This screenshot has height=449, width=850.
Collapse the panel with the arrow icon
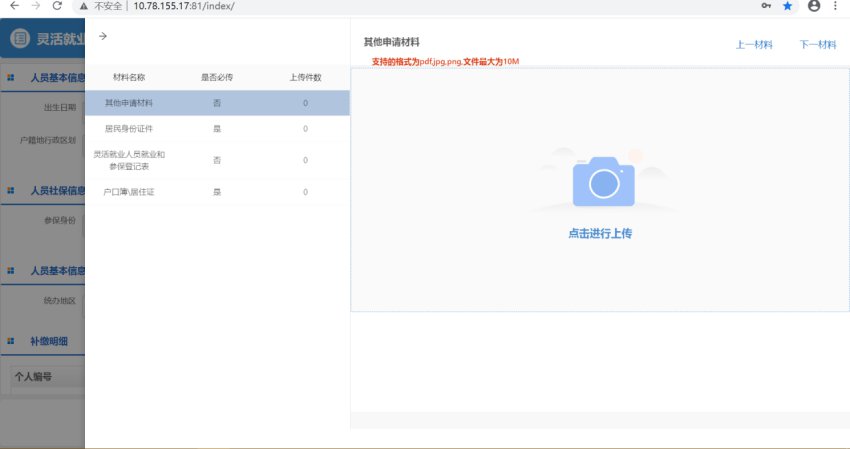pyautogui.click(x=103, y=36)
